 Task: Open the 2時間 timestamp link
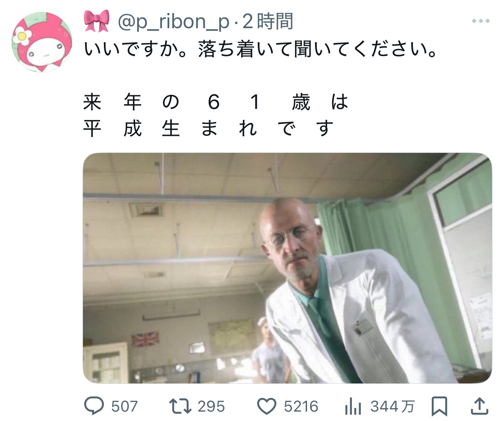tap(268, 21)
